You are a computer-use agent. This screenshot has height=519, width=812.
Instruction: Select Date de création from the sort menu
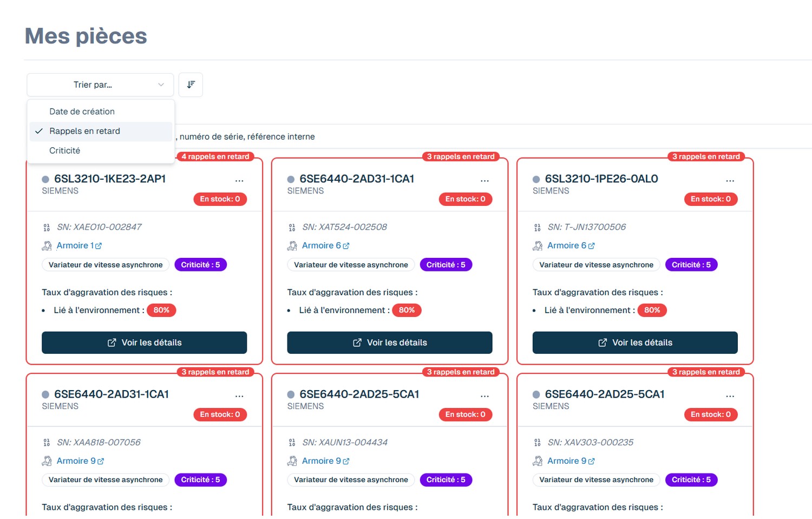click(82, 112)
